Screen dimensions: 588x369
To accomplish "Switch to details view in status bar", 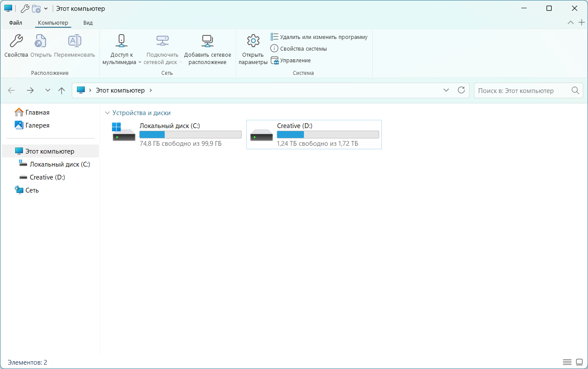I will (567, 362).
